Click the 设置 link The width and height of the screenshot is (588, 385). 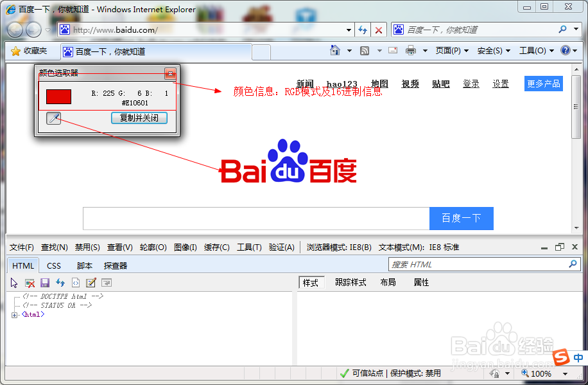click(x=501, y=84)
